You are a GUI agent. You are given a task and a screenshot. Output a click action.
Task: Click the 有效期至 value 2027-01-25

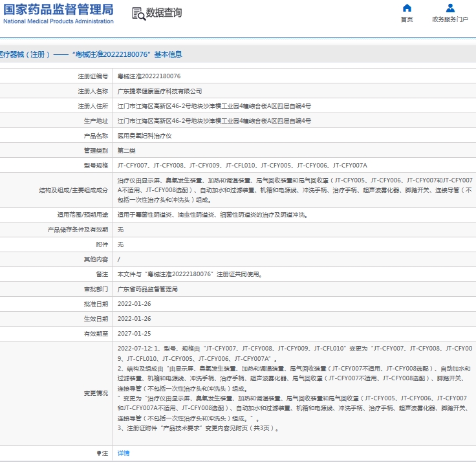(134, 334)
